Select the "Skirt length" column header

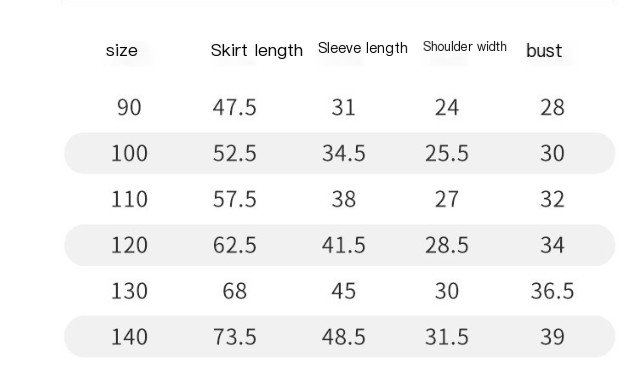[x=257, y=50]
